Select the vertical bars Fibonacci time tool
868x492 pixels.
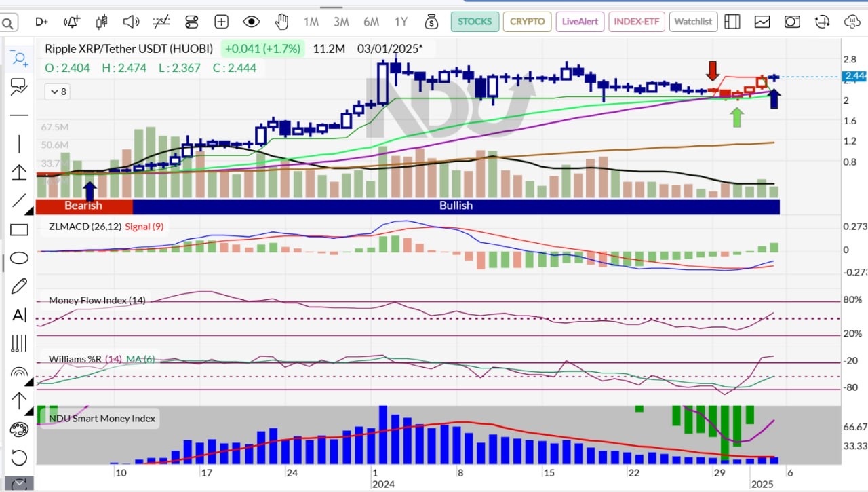(19, 343)
